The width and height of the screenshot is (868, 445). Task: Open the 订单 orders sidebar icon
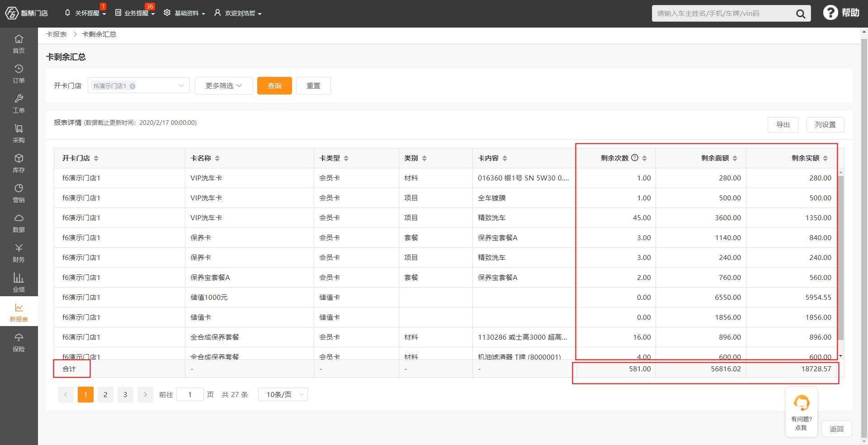tap(19, 73)
